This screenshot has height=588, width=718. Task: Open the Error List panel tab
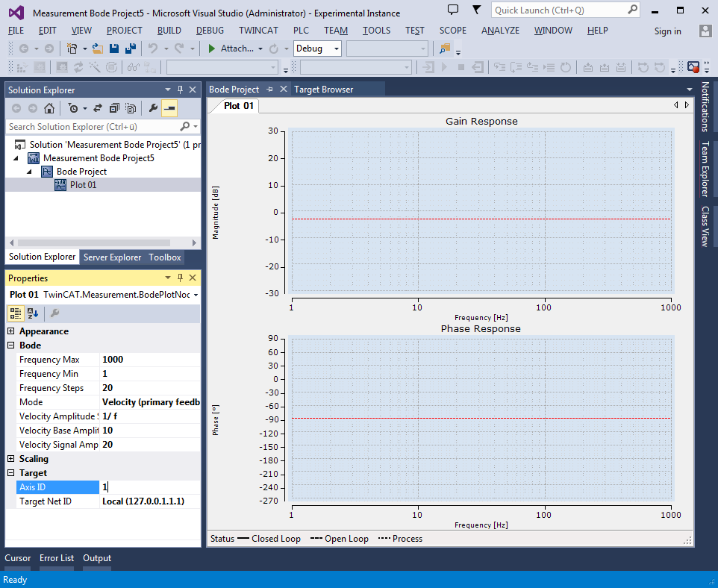point(56,557)
